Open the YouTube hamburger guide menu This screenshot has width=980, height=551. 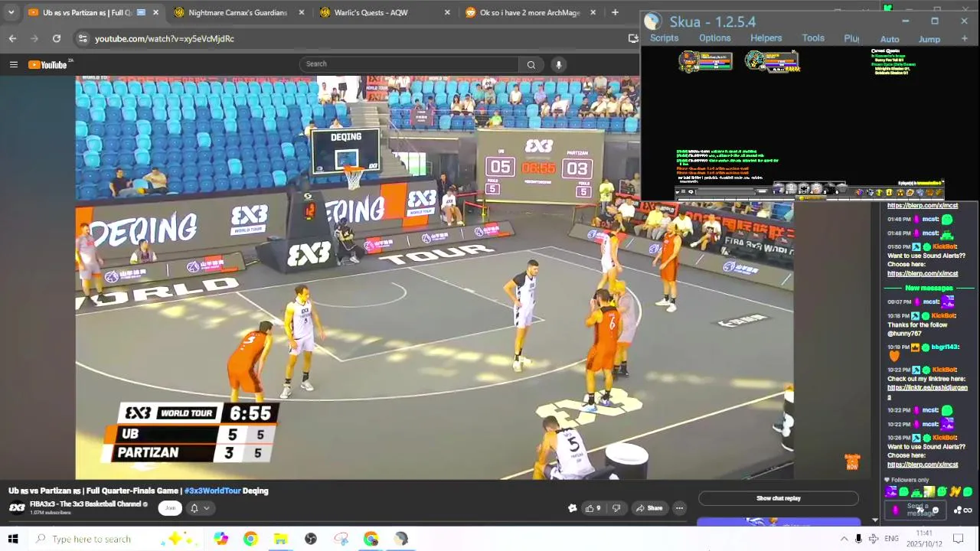coord(13,64)
